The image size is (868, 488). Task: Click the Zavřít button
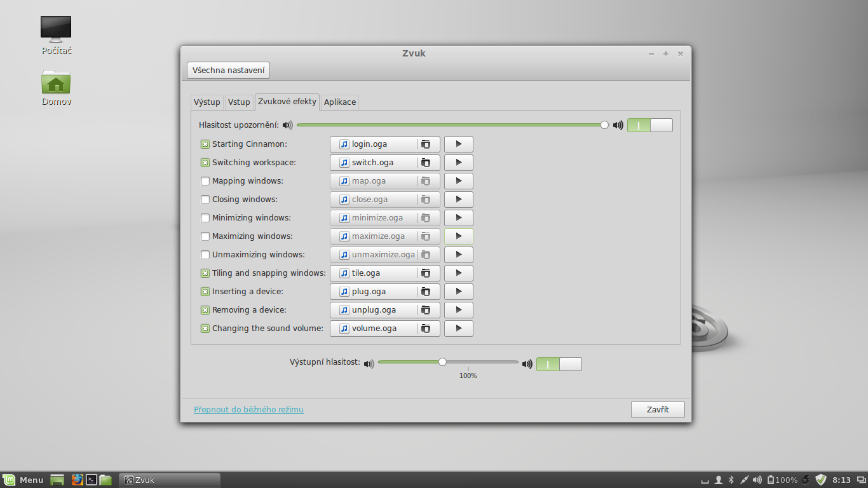click(658, 409)
